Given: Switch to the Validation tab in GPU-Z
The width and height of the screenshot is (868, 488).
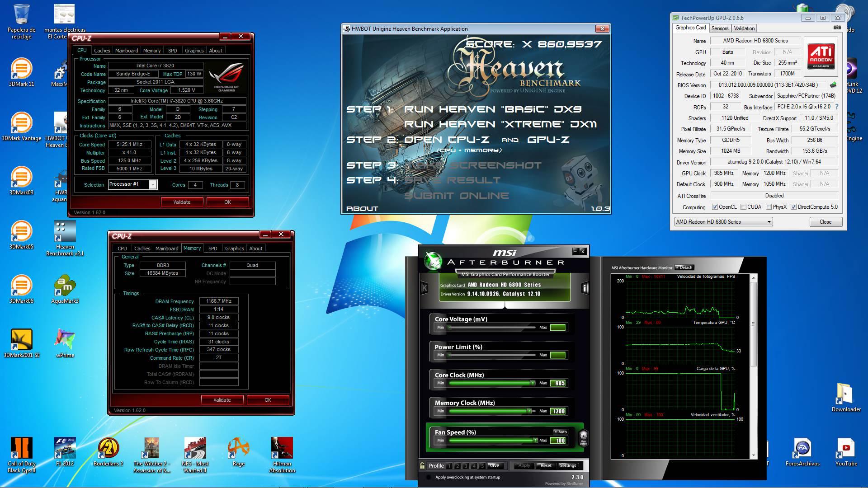Looking at the screenshot, I should coord(744,28).
